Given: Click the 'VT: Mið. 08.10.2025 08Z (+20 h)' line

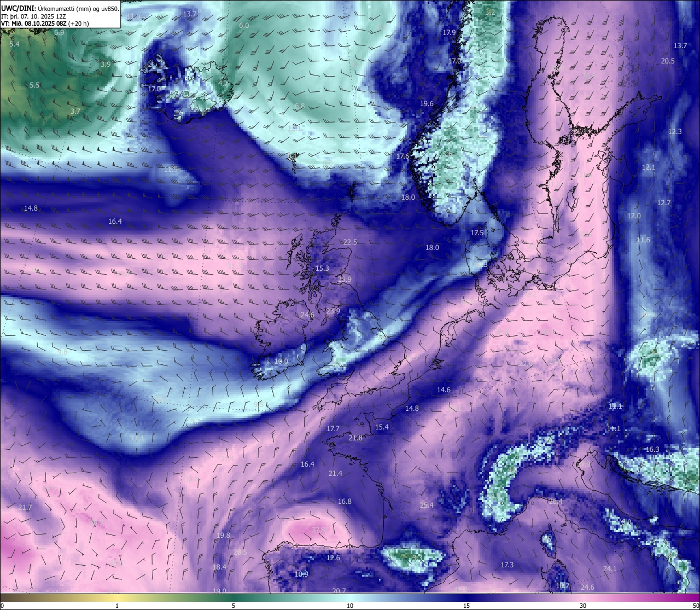Looking at the screenshot, I should (x=45, y=24).
